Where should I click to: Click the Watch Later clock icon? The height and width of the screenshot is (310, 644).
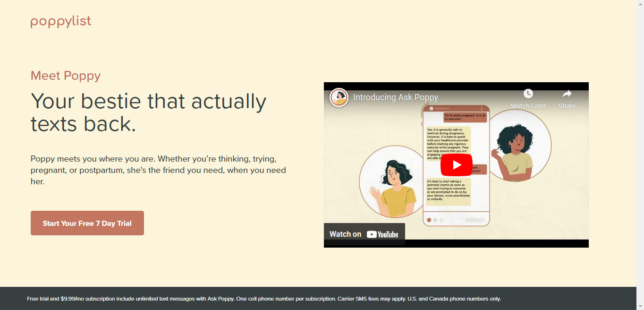528,94
